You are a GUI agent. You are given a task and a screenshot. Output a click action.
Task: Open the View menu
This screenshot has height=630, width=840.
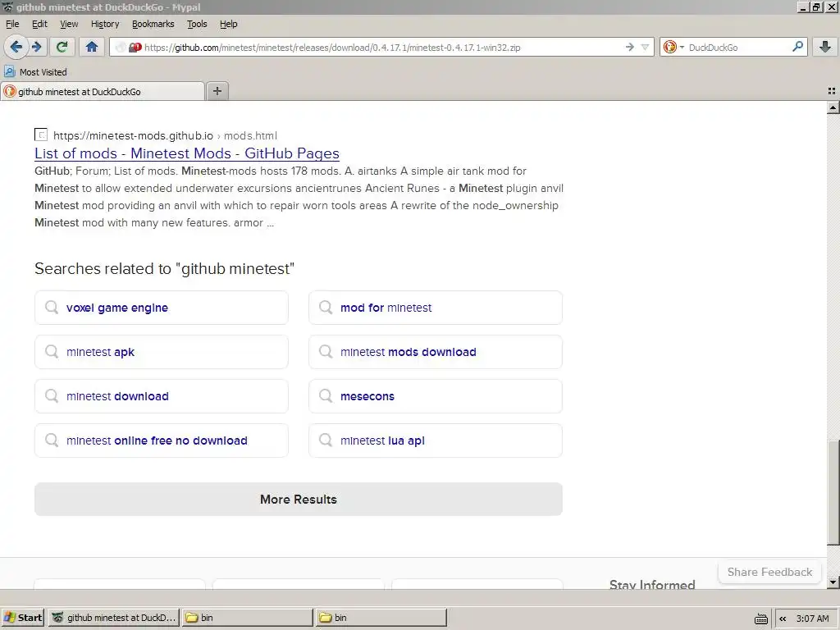(x=69, y=24)
